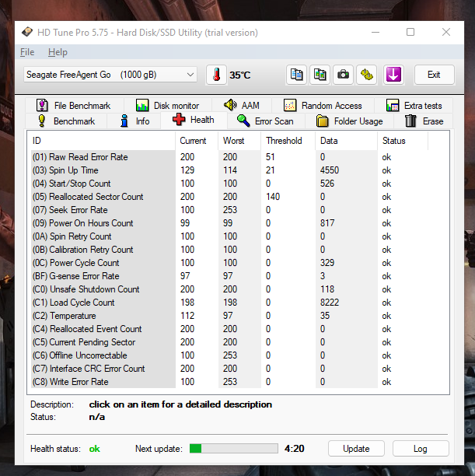475x476 pixels.
Task: Click Data value 8222 for Load Cycle
Action: click(330, 303)
